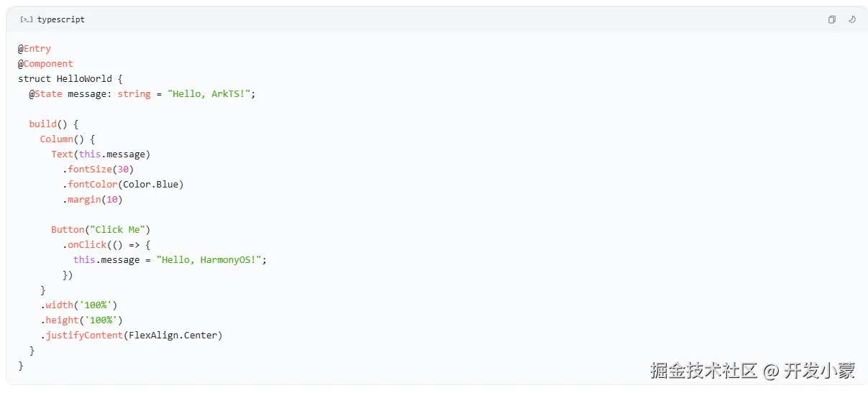Click the build() method name
This screenshot has width=868, height=393.
click(42, 124)
